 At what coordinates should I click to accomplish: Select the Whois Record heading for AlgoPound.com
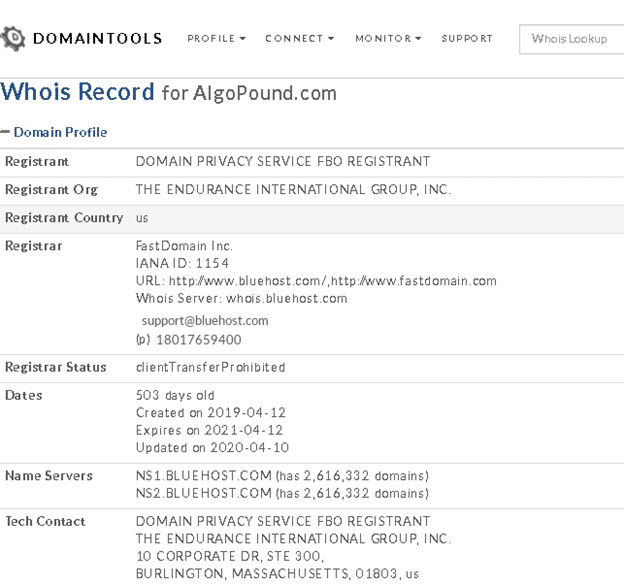(x=168, y=92)
